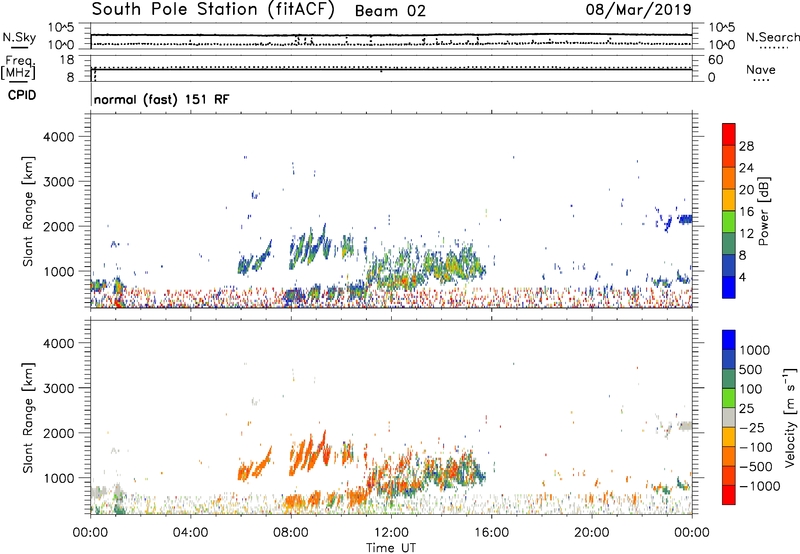Click the "N.Search" legend label
This screenshot has width=800, height=554.
[773, 37]
